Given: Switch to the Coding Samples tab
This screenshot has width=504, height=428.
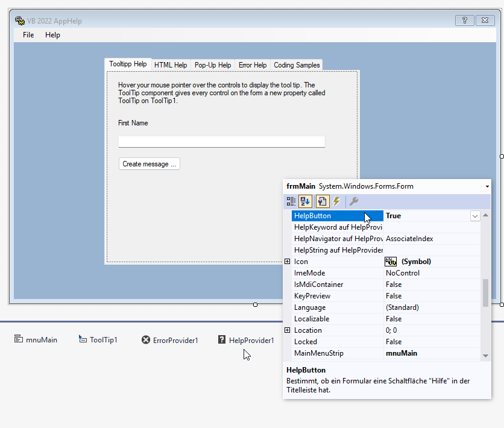Looking at the screenshot, I should (297, 65).
